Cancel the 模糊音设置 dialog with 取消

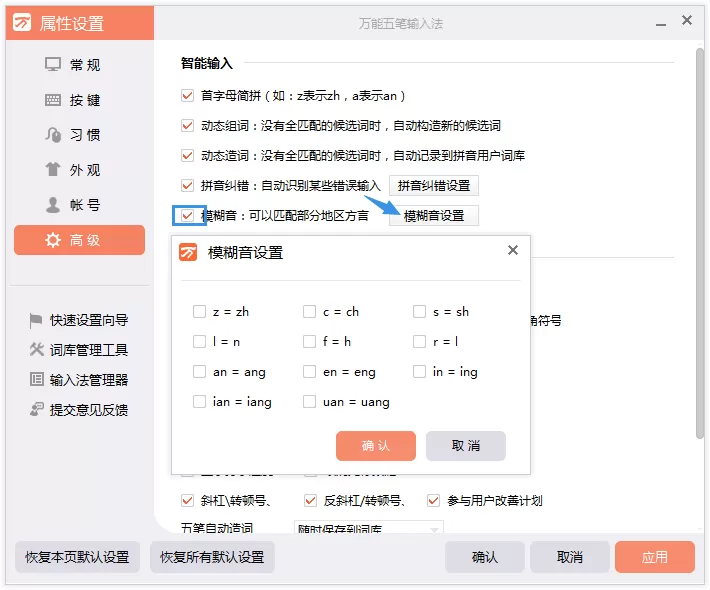(465, 446)
